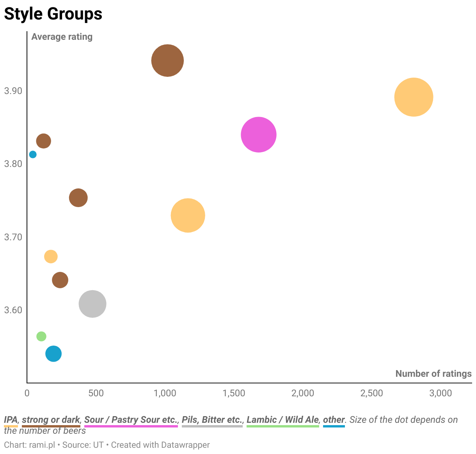Click the 'Pils, Bitter etc.' legend entry
The height and width of the screenshot is (454, 476).
click(x=212, y=420)
